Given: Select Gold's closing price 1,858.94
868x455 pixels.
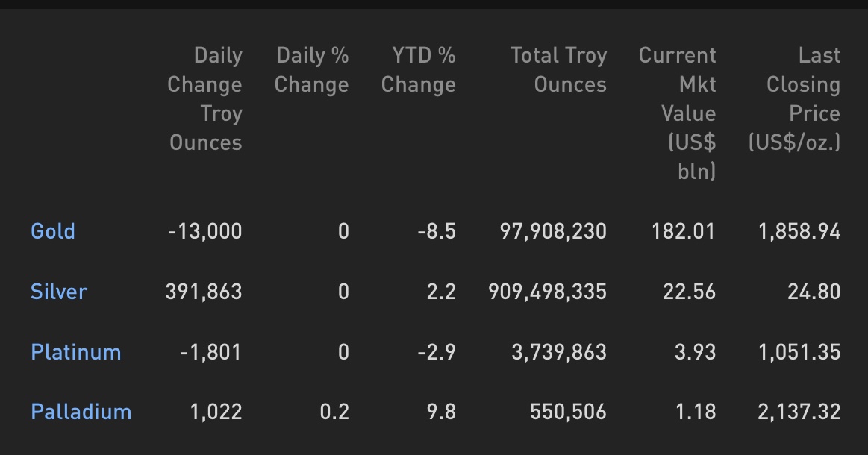Looking at the screenshot, I should click(x=799, y=230).
